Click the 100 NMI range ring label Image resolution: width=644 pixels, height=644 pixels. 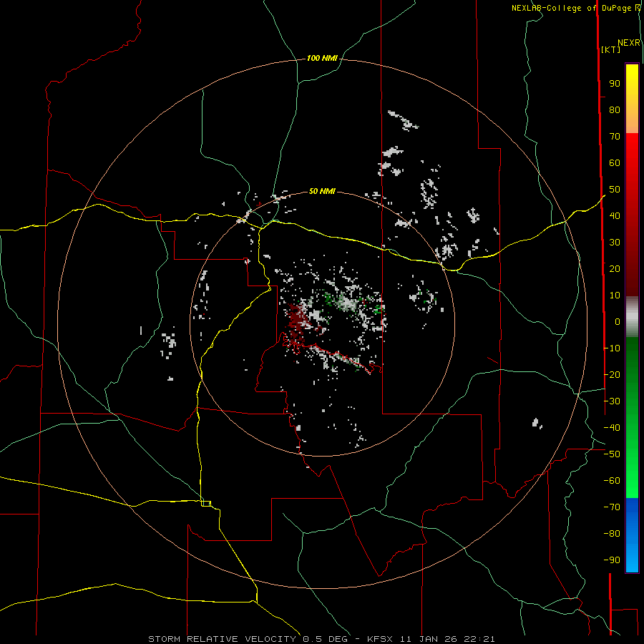tap(322, 59)
